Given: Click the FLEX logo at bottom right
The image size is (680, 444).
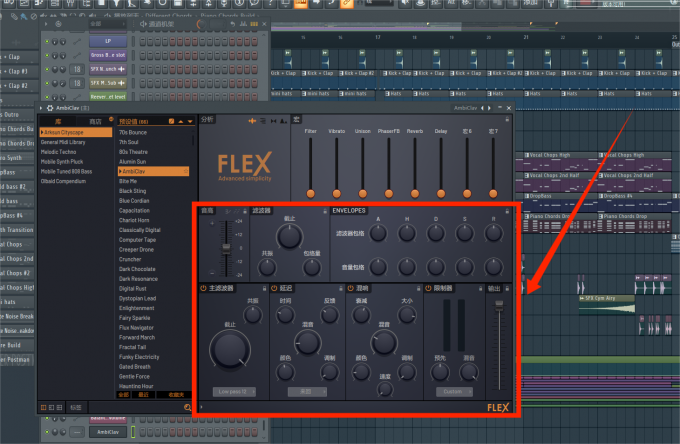Looking at the screenshot, I should pyautogui.click(x=499, y=408).
